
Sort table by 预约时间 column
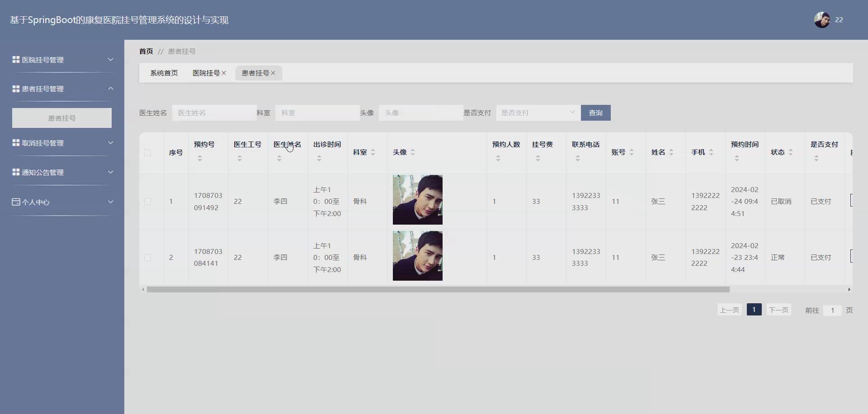pyautogui.click(x=737, y=158)
